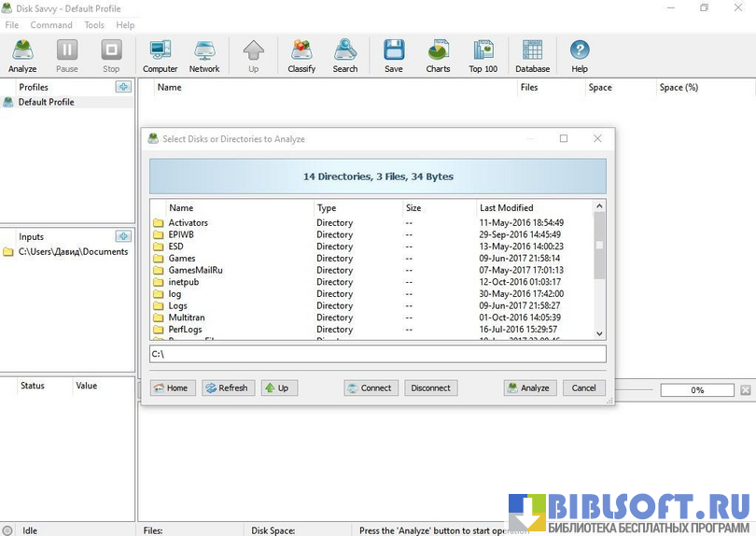Select the Games directory
This screenshot has width=756, height=536.
tap(182, 259)
